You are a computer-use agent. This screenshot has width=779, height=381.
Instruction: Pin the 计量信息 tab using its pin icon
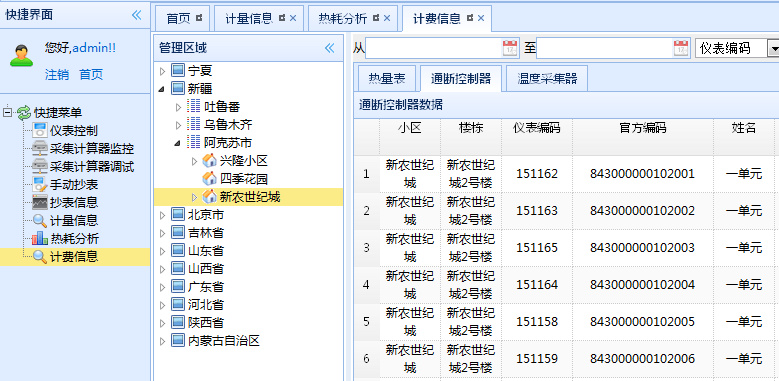(x=282, y=18)
